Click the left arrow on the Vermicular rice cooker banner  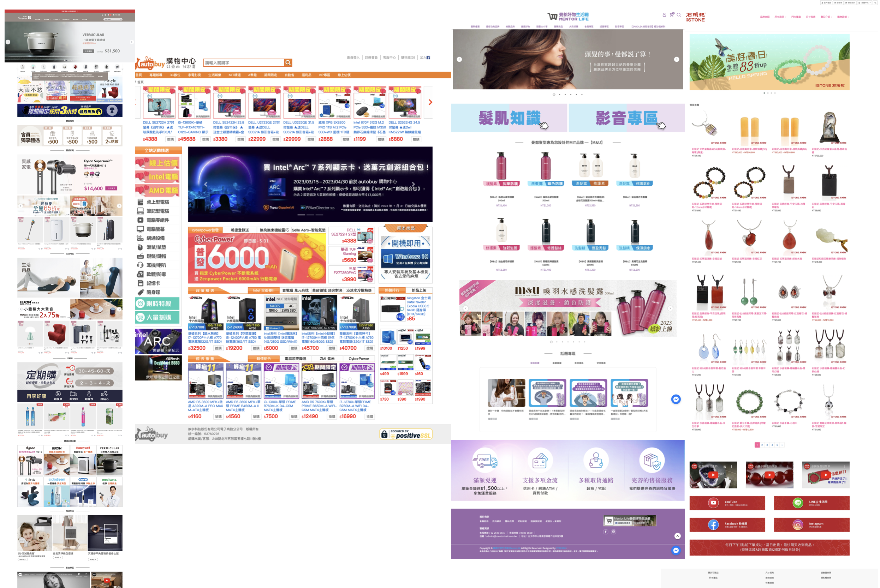[x=8, y=42]
